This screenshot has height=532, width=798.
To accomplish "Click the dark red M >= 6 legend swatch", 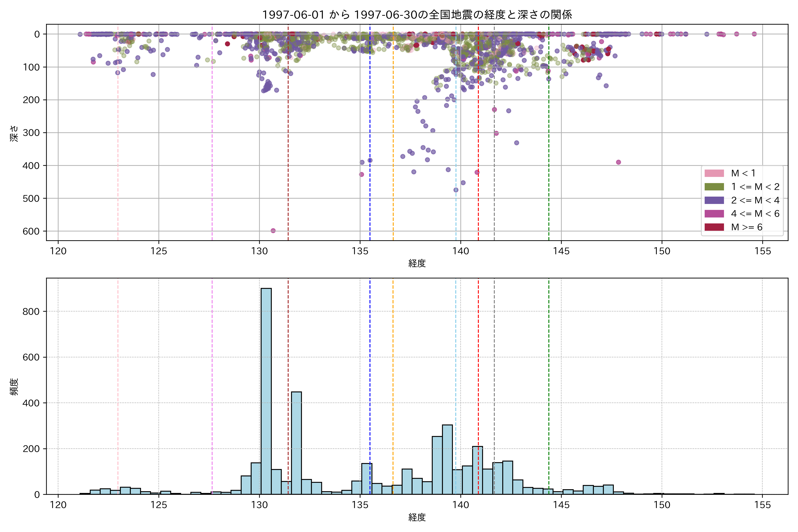I will click(x=714, y=227).
